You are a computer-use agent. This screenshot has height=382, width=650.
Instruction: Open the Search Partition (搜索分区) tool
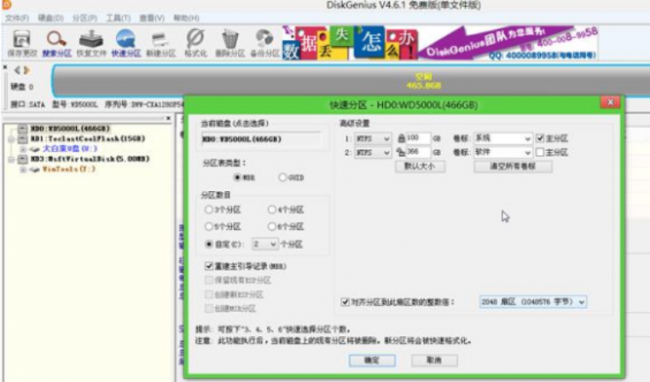click(x=57, y=43)
